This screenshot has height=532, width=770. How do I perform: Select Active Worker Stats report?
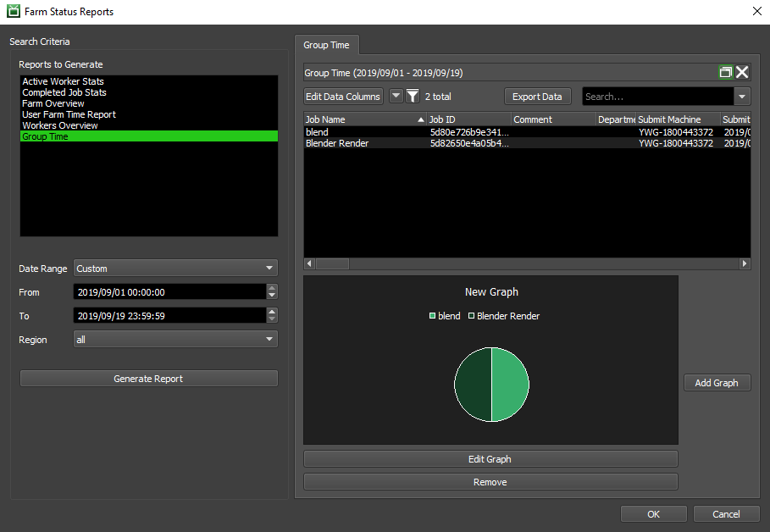[149, 81]
